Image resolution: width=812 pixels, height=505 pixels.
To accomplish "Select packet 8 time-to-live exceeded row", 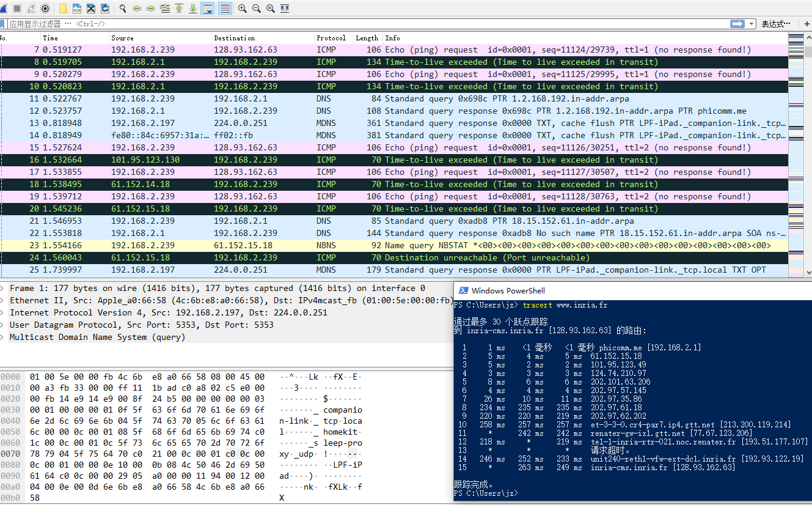I will [393, 62].
